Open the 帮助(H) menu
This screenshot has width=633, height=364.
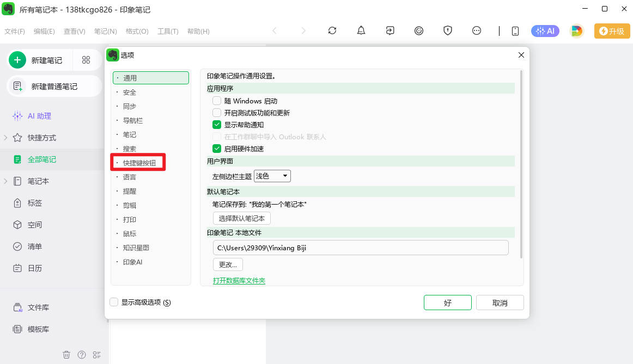[x=198, y=32]
